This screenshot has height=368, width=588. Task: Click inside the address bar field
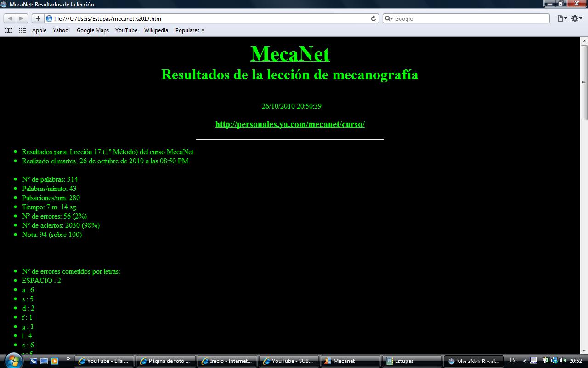(207, 18)
